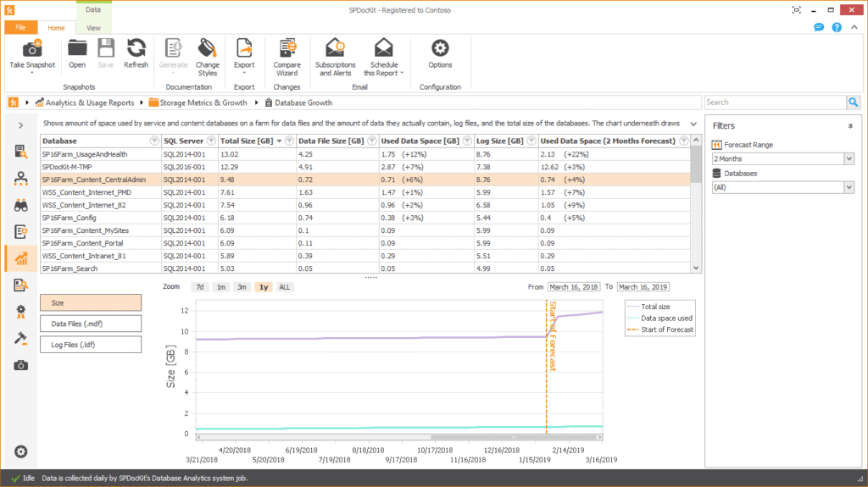868x487 pixels.
Task: Expand the report description chevron
Action: pos(693,124)
